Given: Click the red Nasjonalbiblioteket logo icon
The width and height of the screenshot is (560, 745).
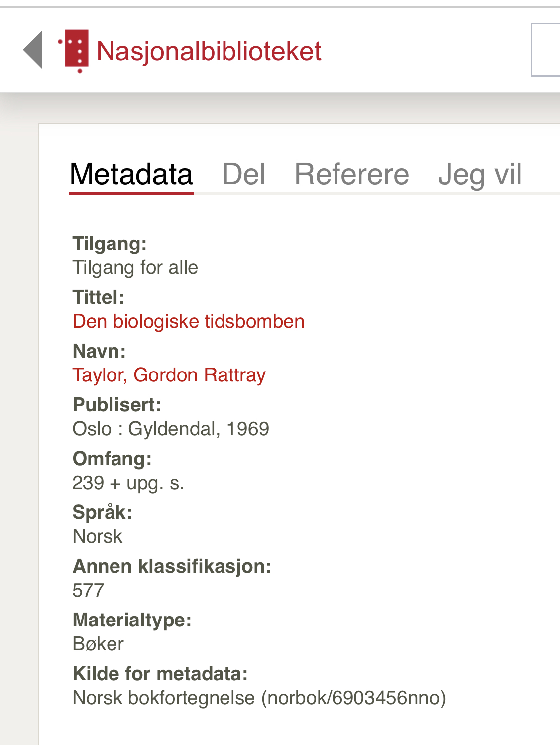Looking at the screenshot, I should (x=74, y=50).
